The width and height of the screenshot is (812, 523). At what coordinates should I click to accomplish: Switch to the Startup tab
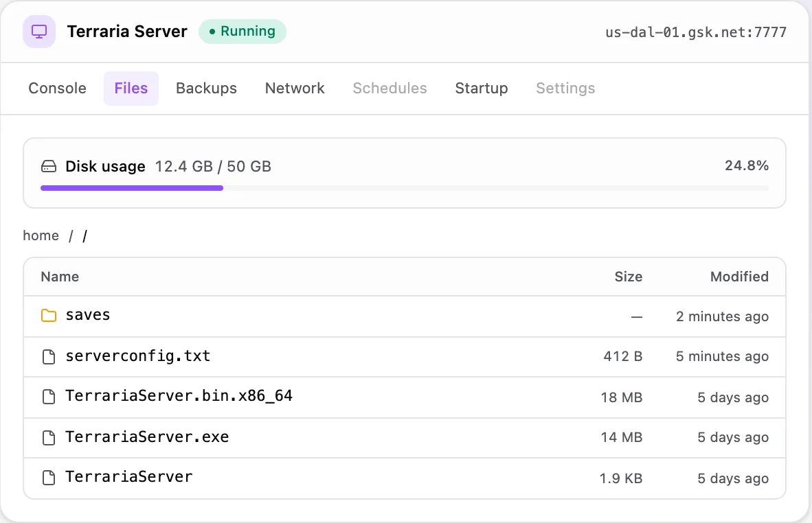[482, 89]
